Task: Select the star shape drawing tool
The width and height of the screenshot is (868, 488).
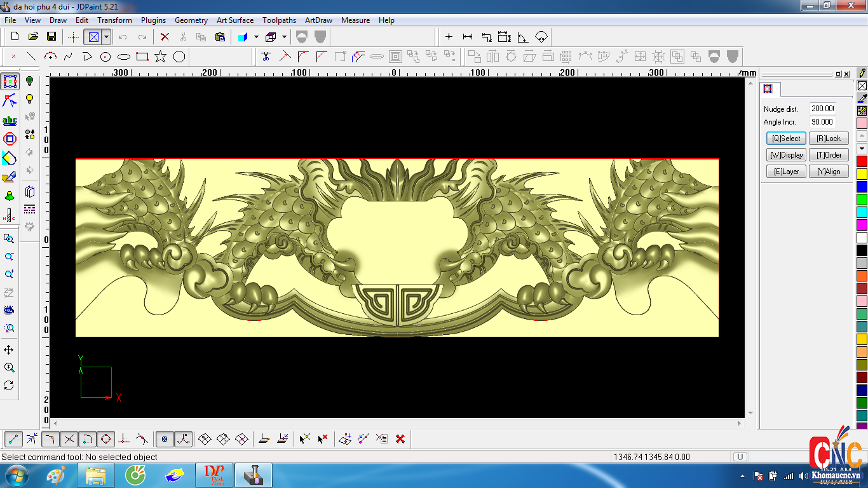Action: point(161,57)
